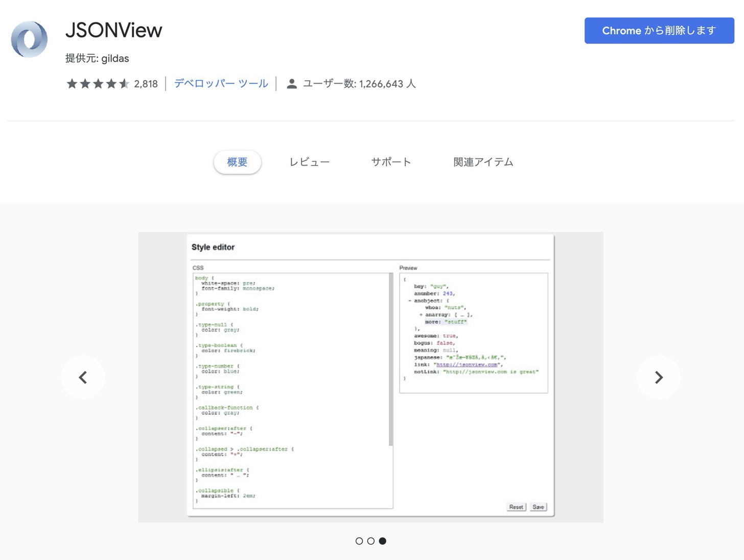Open the デベロッパー ツール category link

pyautogui.click(x=221, y=84)
